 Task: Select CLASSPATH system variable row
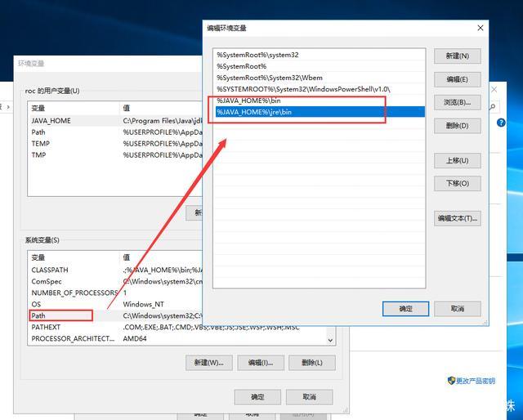(x=115, y=270)
